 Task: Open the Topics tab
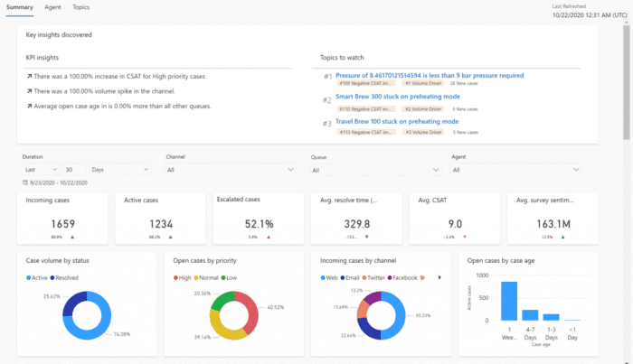coord(81,7)
